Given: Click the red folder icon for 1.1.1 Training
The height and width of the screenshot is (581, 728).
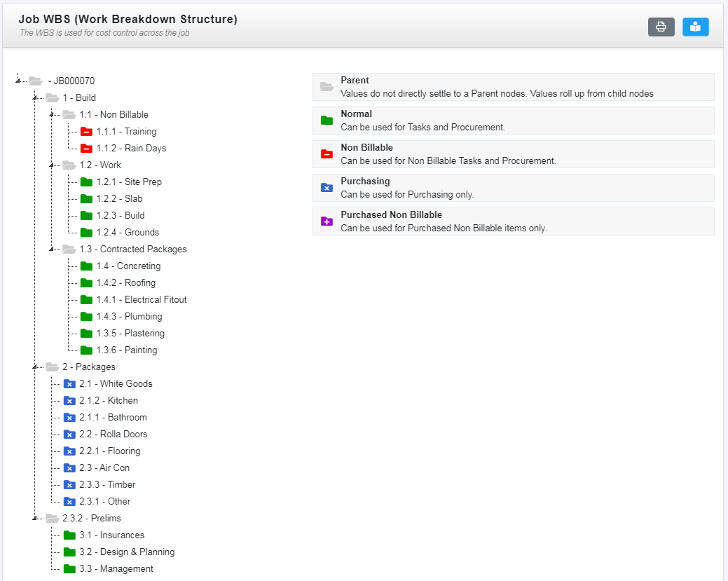Looking at the screenshot, I should tap(86, 132).
